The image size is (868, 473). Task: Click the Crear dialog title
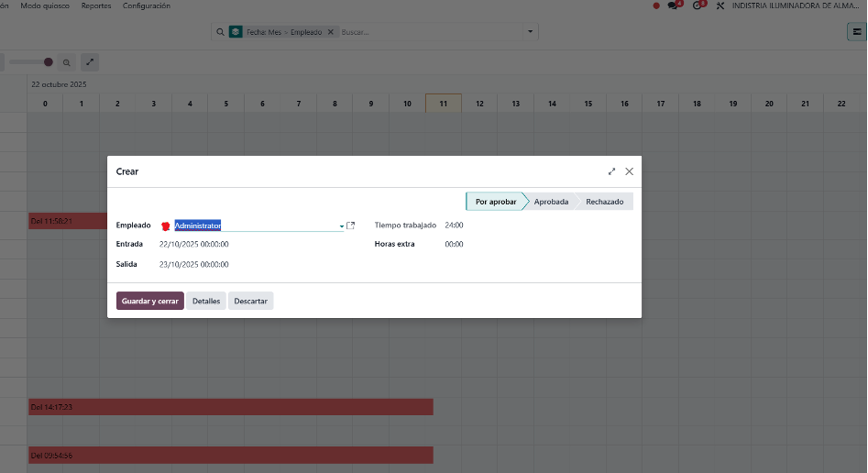(127, 171)
